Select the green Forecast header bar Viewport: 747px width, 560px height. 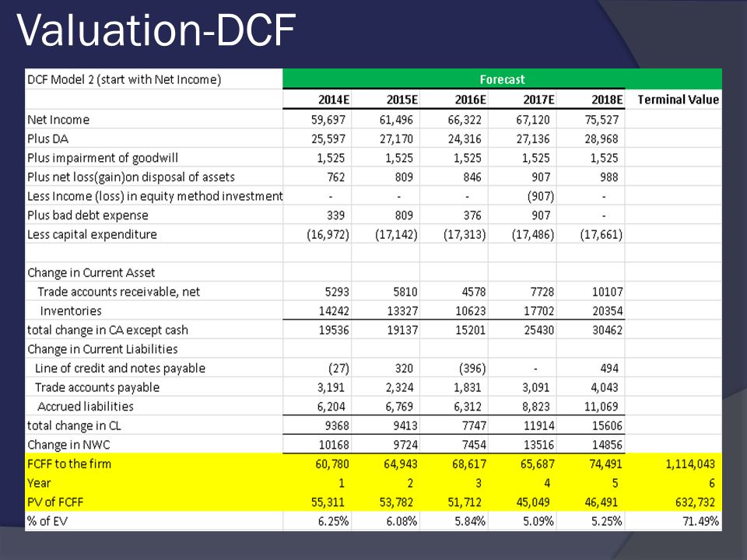502,79
